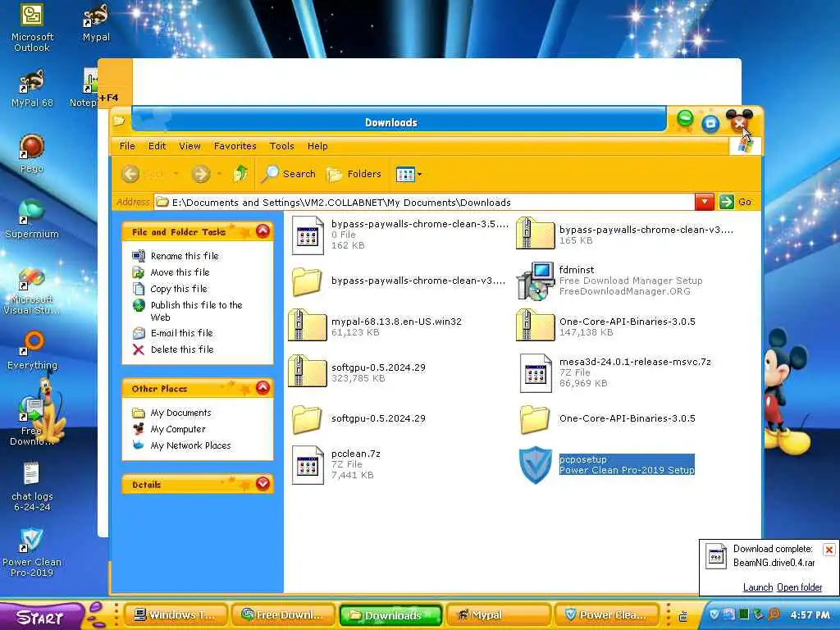Screen dimensions: 840x630
Task: Open the Tools menu
Action: point(282,146)
